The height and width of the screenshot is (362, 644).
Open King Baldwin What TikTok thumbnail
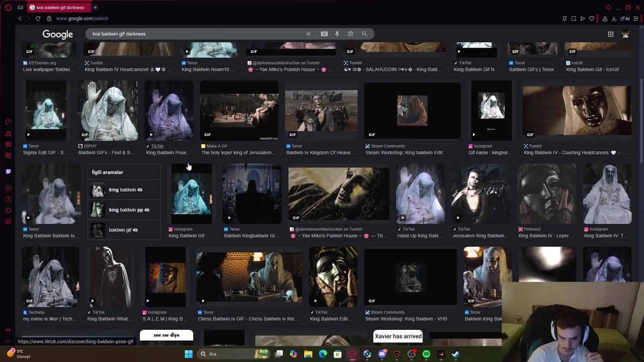point(111,277)
